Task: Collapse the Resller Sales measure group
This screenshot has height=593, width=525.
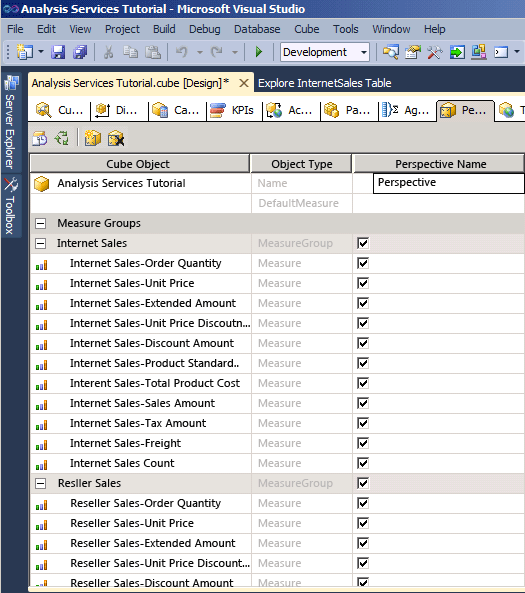Action: [x=40, y=483]
